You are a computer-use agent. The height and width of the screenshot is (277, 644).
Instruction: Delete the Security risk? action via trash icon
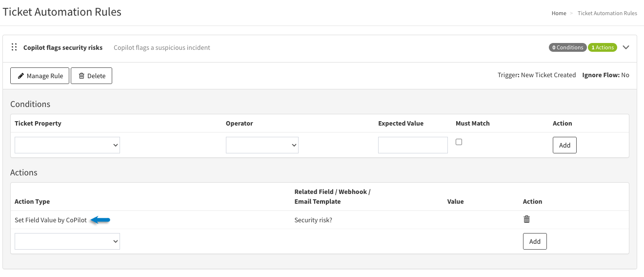pyautogui.click(x=526, y=219)
